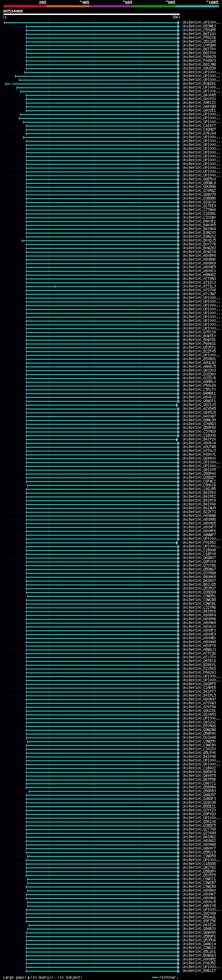This screenshot has width=222, height=980.
Task: Click hit label UniRef100_B2ZF73
Action: coord(199,512)
